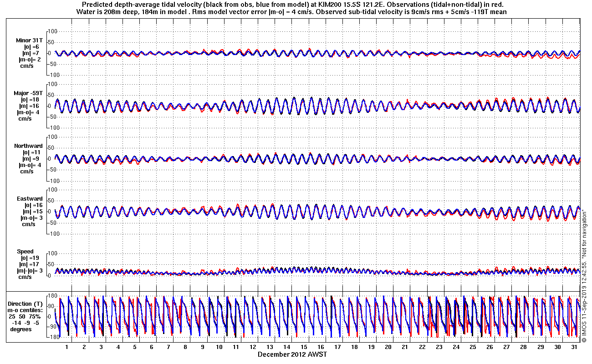Image resolution: width=592 pixels, height=364 pixels.
Task: Click the vertical IMOS copyright text
Action: (x=585, y=182)
